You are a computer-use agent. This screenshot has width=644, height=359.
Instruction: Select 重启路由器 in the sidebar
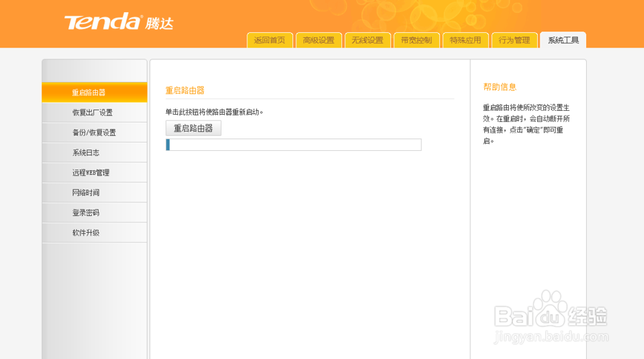click(95, 93)
